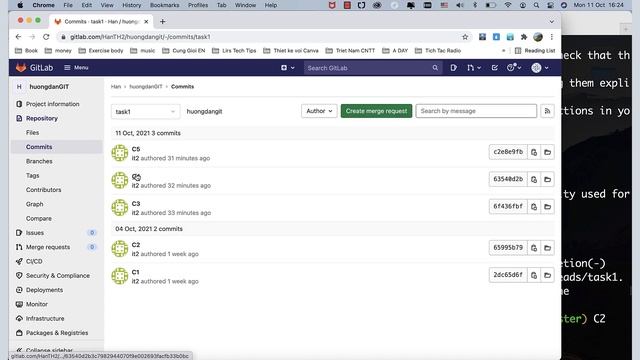Expand Chrome tab search chevron
This screenshot has height=360, width=640.
tap(551, 22)
